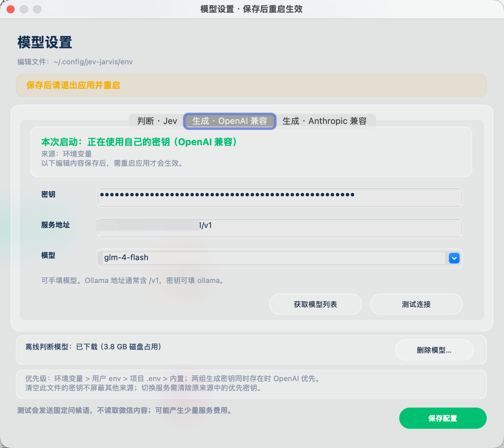Focus the 模型 combo box text glm-4-flash

coord(274,258)
